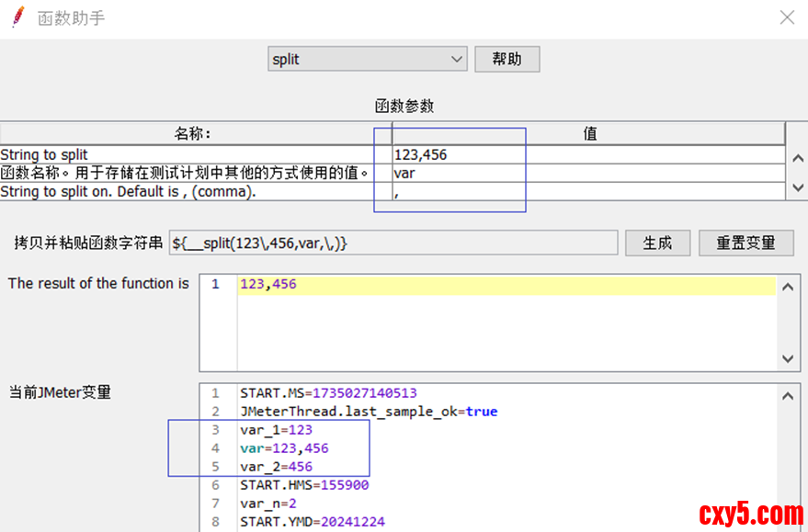Click the 名称 column header

coord(193,134)
